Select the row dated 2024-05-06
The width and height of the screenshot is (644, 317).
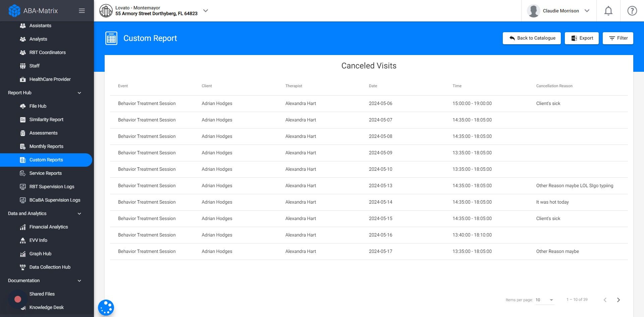coord(369,104)
